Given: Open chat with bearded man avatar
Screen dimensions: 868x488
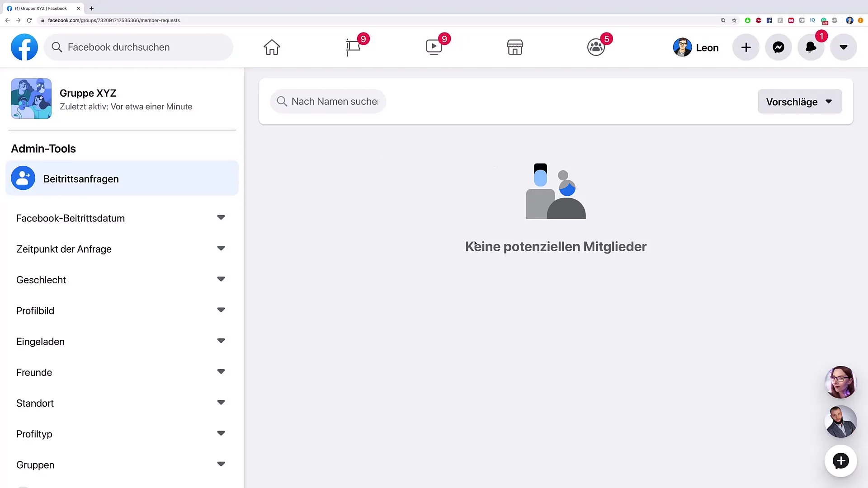Looking at the screenshot, I should pyautogui.click(x=840, y=422).
